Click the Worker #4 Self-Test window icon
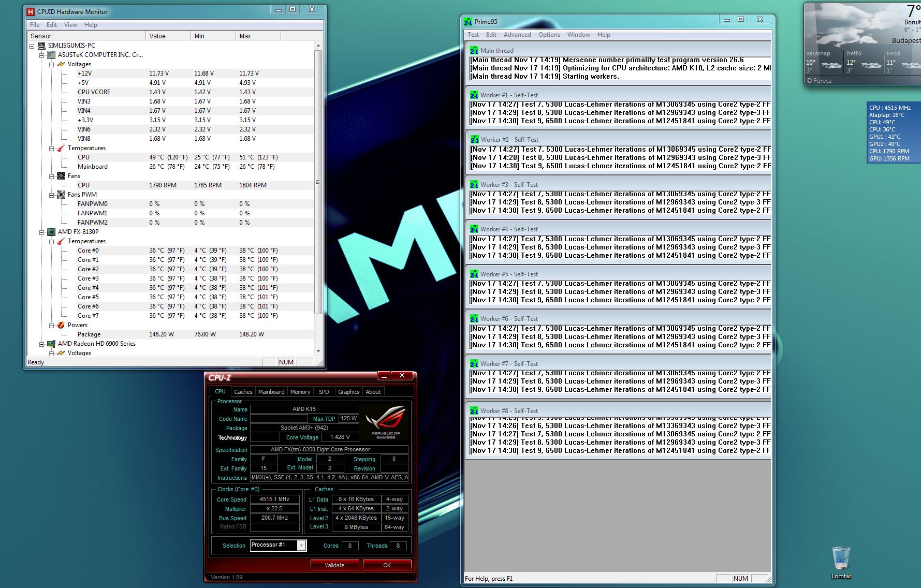This screenshot has height=588, width=921. click(x=474, y=229)
